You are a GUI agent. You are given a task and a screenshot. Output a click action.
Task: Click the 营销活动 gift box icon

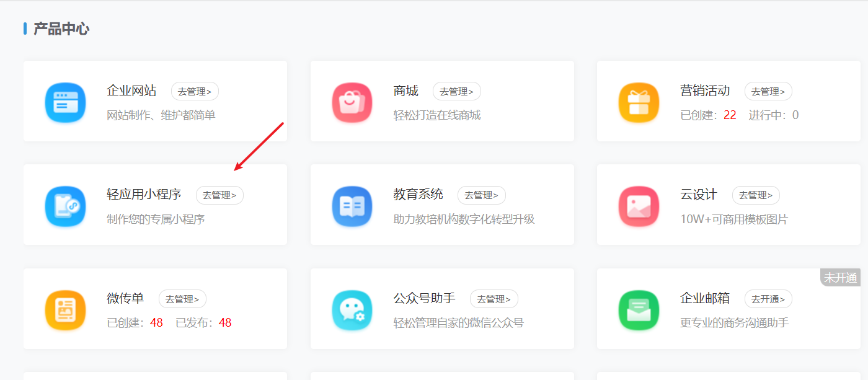639,101
